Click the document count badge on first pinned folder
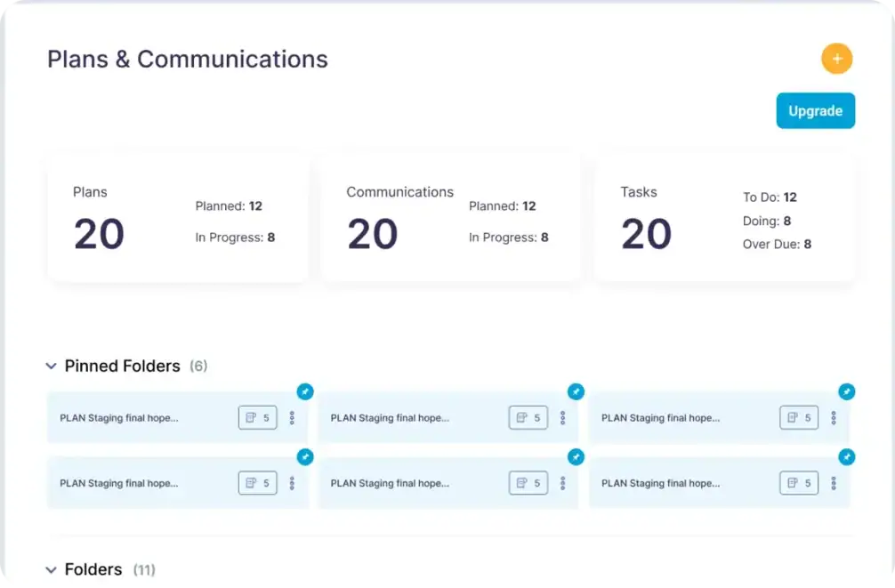The width and height of the screenshot is (895, 588). (x=257, y=417)
